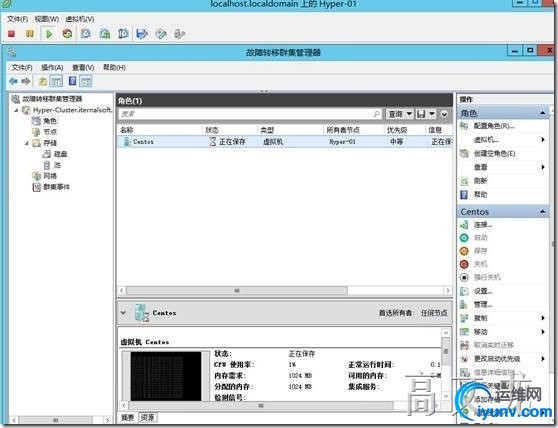Select the Centos row in roles list
This screenshot has height=428, width=558.
pos(285,142)
